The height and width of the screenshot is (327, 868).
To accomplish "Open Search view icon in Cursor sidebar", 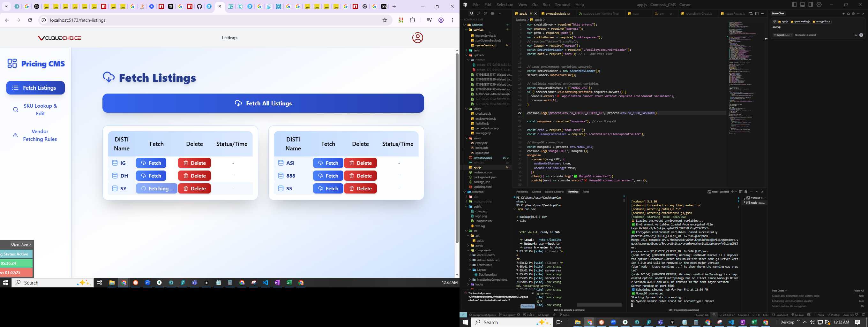I will tap(478, 13).
